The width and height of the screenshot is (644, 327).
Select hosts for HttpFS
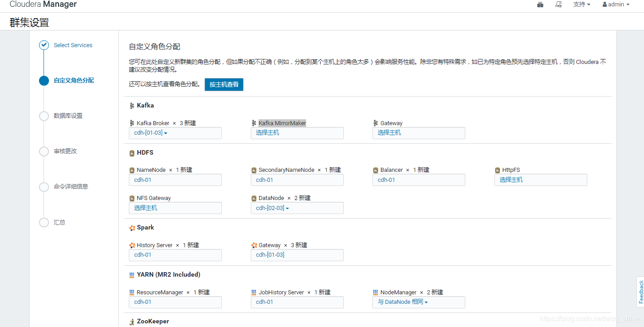pyautogui.click(x=541, y=180)
